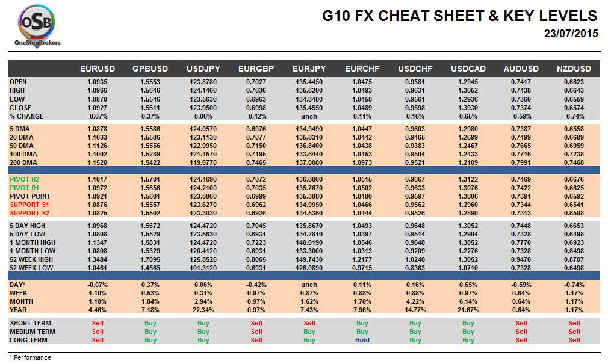The image size is (608, 364).
Task: Select the PIVOT R2 row label
Action: [x=24, y=179]
